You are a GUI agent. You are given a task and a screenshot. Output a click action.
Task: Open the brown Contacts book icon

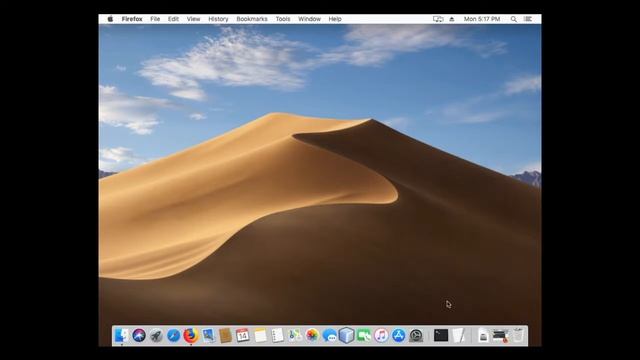coord(225,336)
